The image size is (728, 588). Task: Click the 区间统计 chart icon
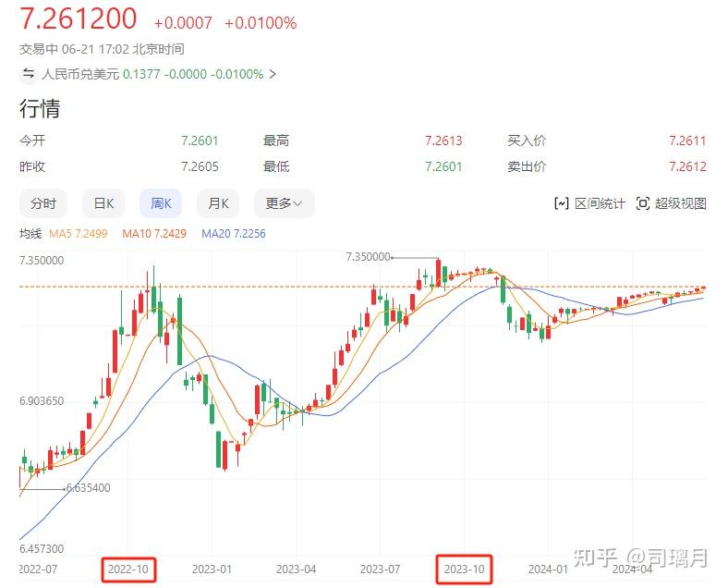[x=562, y=203]
